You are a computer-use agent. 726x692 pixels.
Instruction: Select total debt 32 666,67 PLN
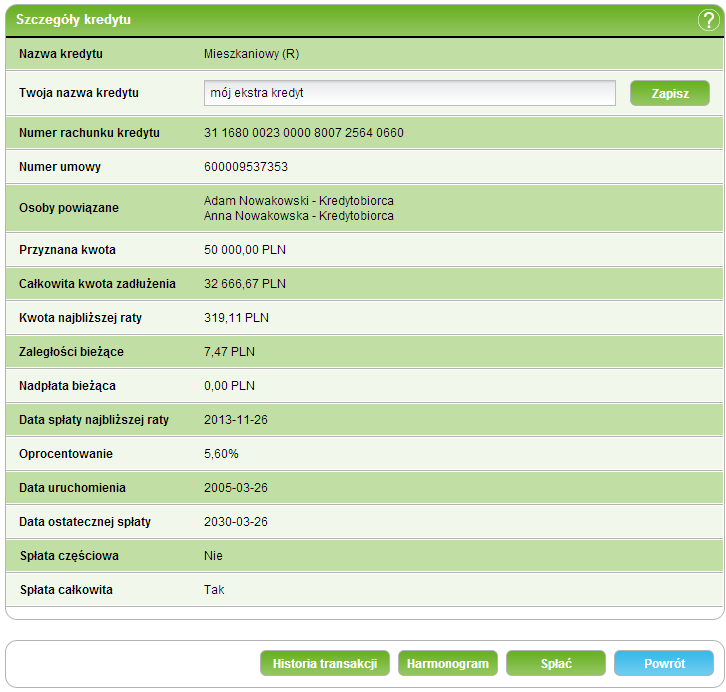(245, 284)
